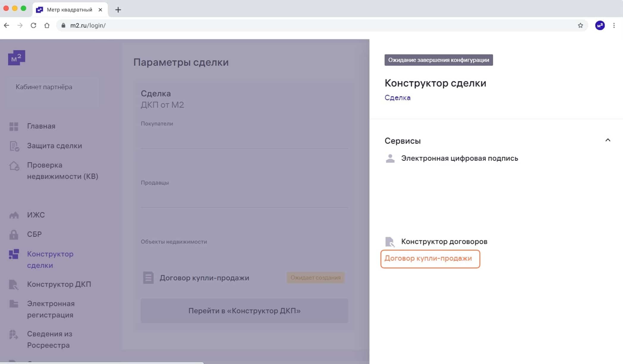
Task: Switch to Метр квадратный browser tab
Action: point(70,10)
